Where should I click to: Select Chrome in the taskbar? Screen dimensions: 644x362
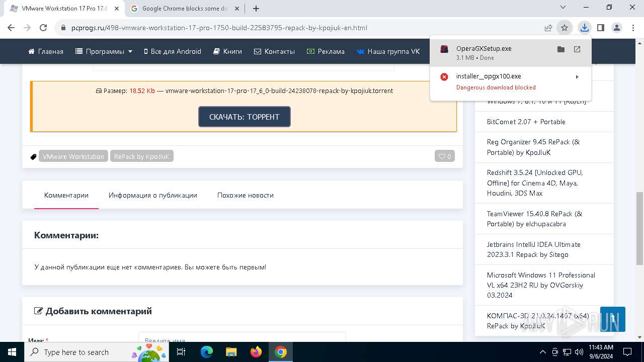point(281,352)
